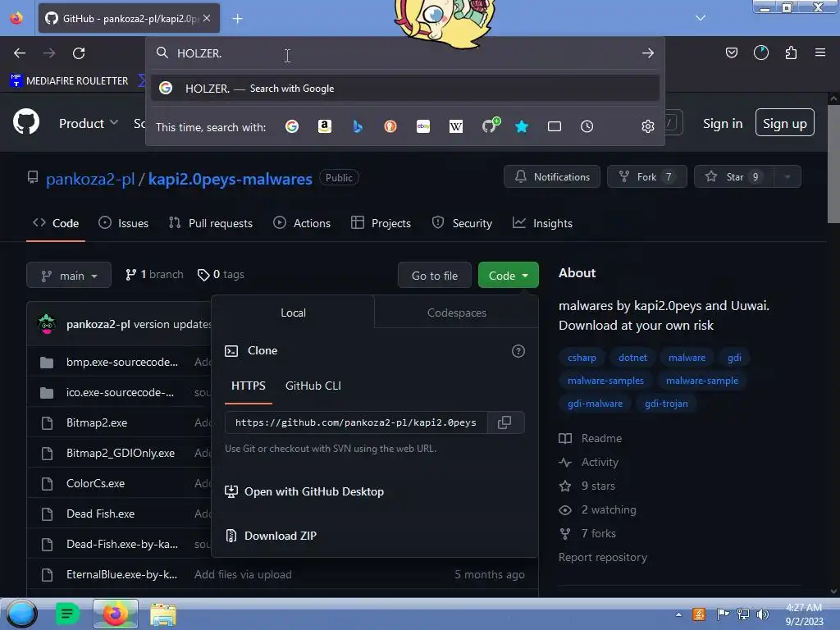Search this time with Google icon
This screenshot has width=840, height=630.
click(292, 126)
